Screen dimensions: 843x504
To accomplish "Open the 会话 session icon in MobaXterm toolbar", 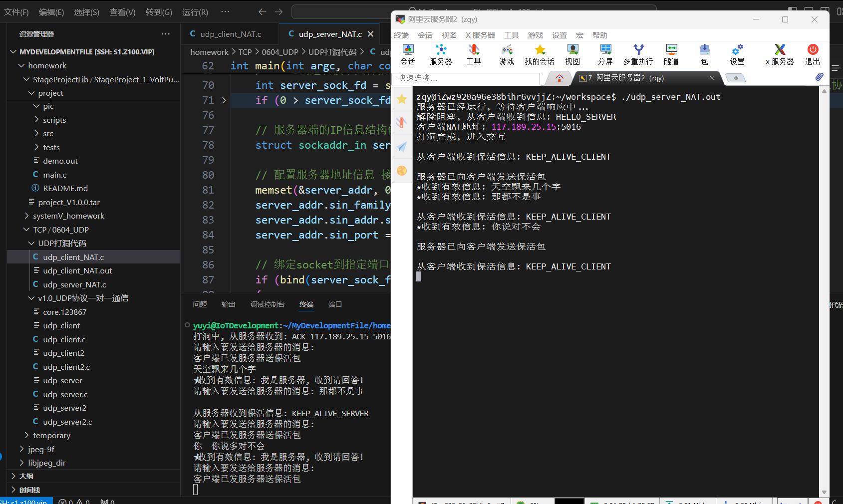I will 408,54.
